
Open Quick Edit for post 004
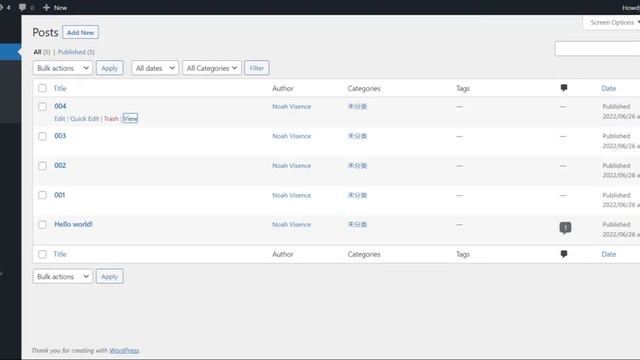[84, 118]
